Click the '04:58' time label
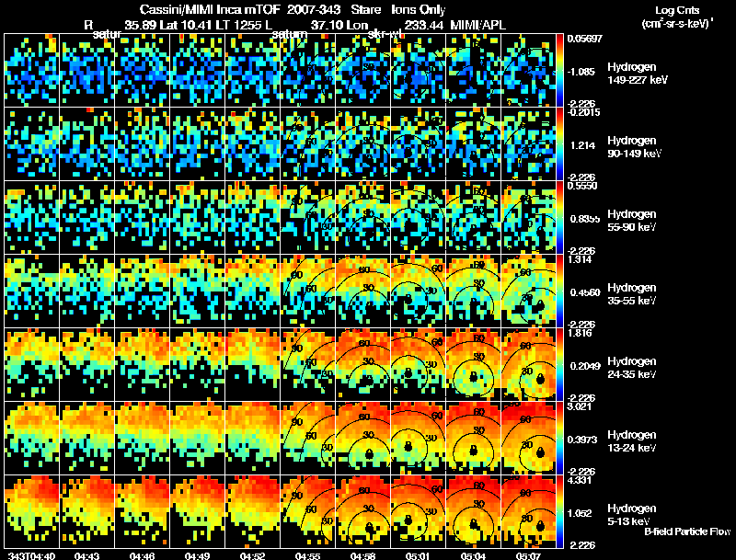The width and height of the screenshot is (736, 560). click(362, 556)
